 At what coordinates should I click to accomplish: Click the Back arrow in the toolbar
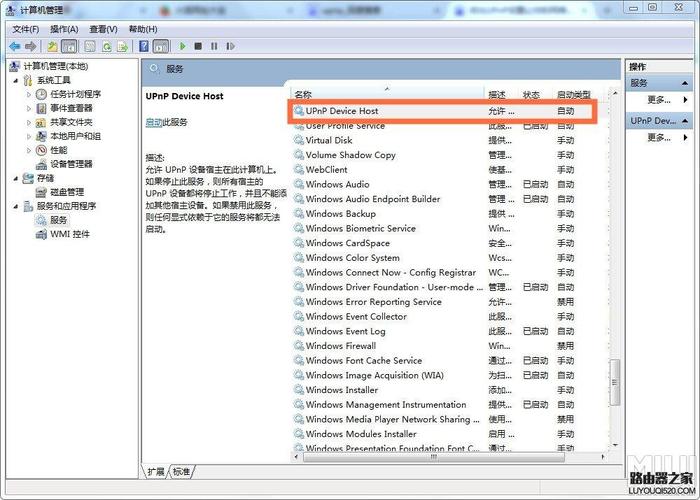[x=15, y=46]
